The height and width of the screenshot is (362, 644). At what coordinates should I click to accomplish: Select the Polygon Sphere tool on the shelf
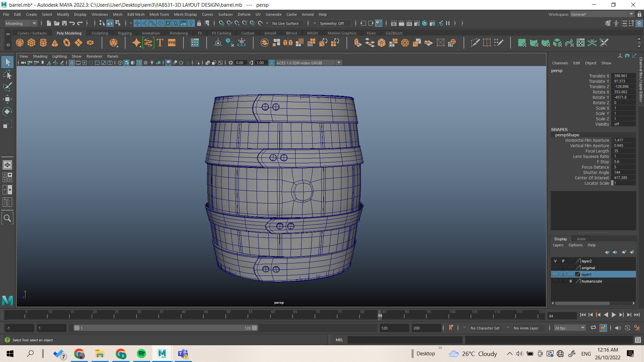click(20, 43)
